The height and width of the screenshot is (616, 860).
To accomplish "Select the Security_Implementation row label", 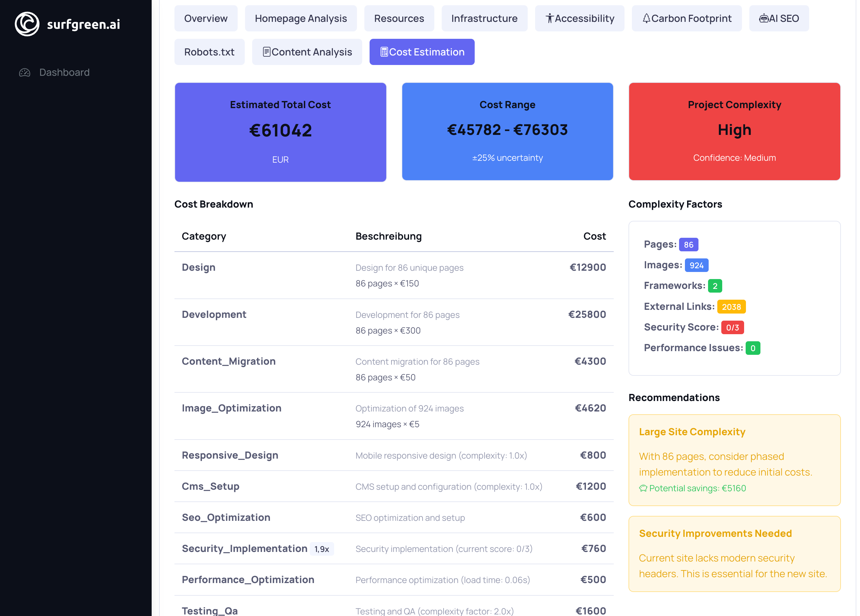I will pos(244,549).
